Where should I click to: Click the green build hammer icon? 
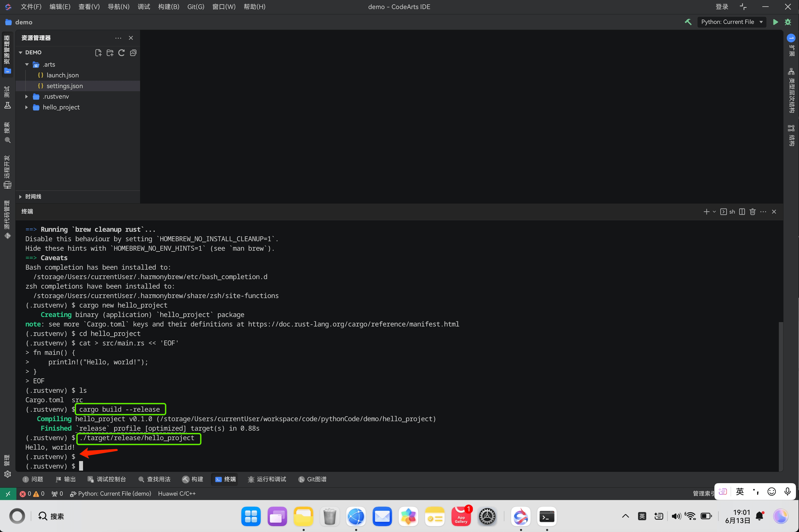tap(688, 22)
